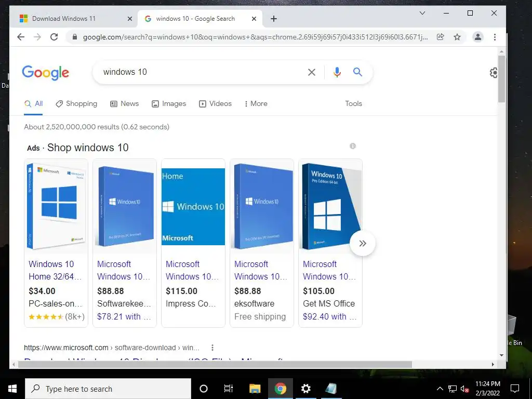
Task: Switch to News results
Action: click(x=125, y=104)
